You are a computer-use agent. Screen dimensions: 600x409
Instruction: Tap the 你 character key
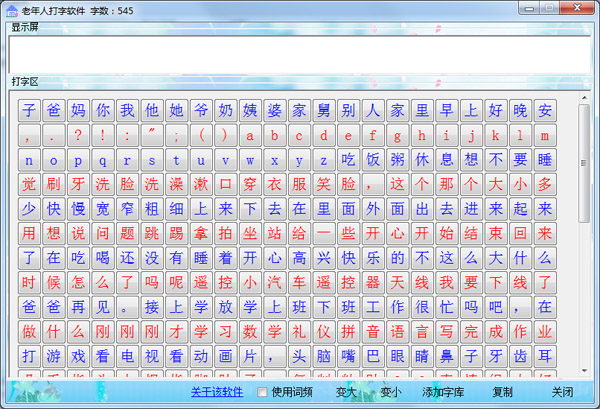coord(103,111)
